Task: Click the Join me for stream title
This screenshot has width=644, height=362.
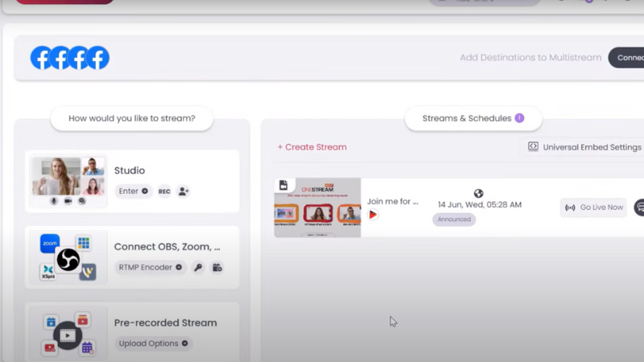Action: click(x=392, y=202)
